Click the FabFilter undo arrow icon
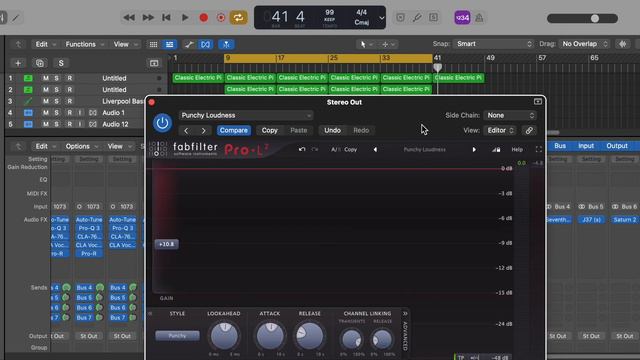The image size is (640, 360). (x=302, y=150)
